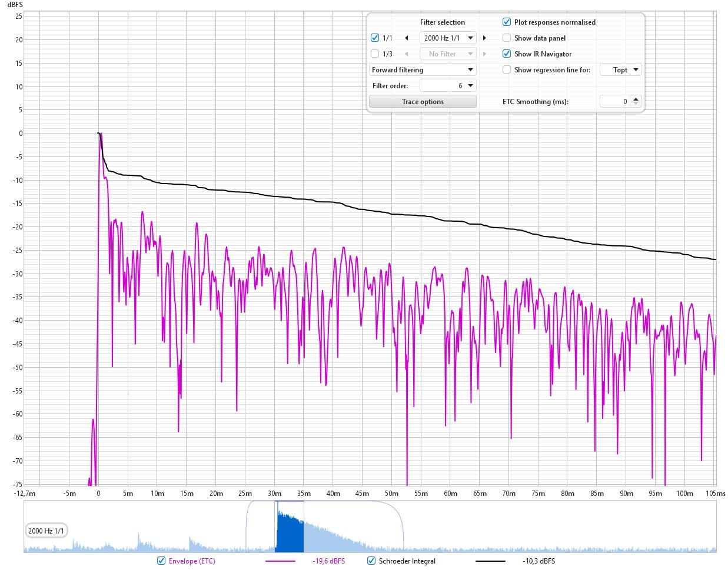This screenshot has width=728, height=570.
Task: Click next arrow beside No Filter box
Action: [x=484, y=54]
